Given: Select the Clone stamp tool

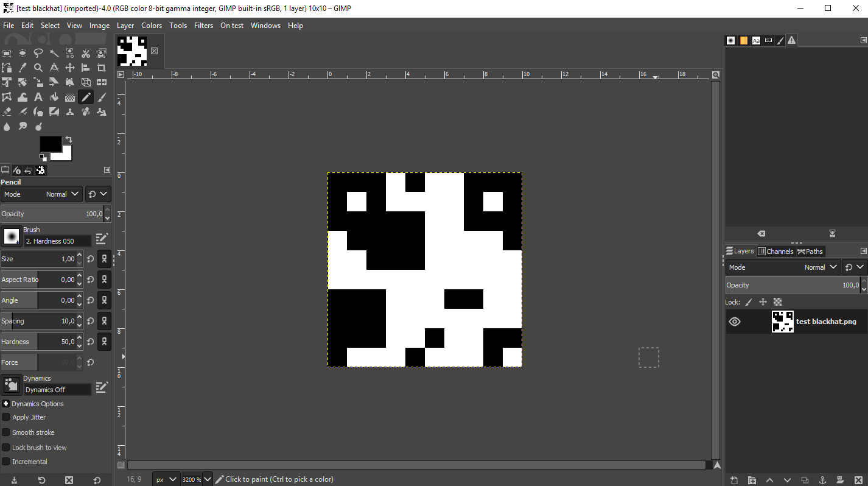Looking at the screenshot, I should point(70,111).
